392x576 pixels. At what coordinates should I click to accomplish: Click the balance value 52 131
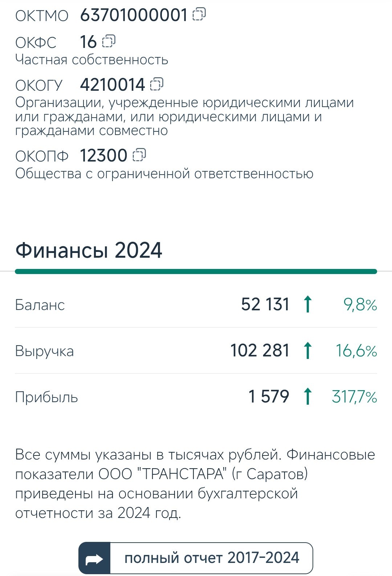click(265, 304)
